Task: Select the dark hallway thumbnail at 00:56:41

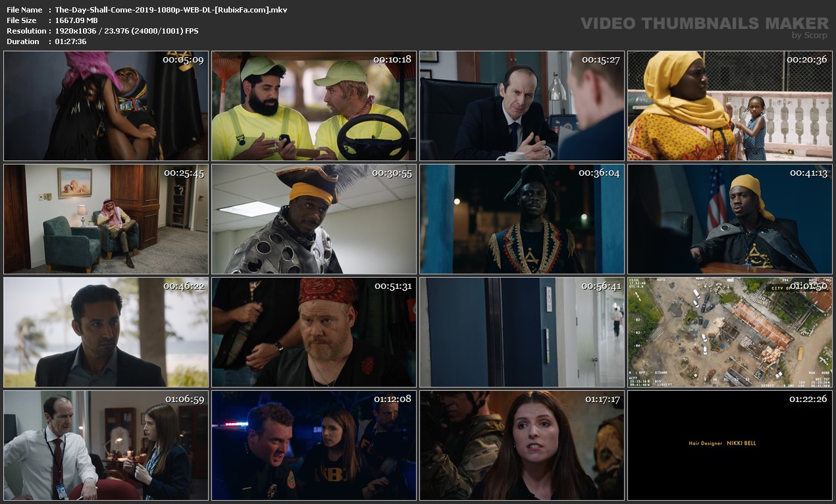Action: [x=522, y=332]
